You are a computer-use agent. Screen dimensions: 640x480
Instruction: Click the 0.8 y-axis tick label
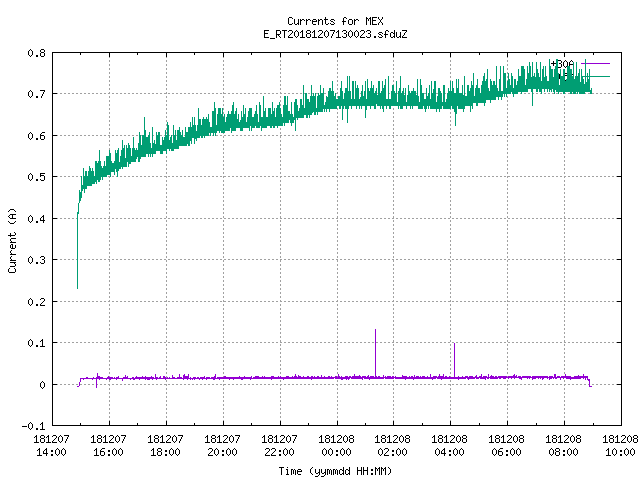click(37, 53)
